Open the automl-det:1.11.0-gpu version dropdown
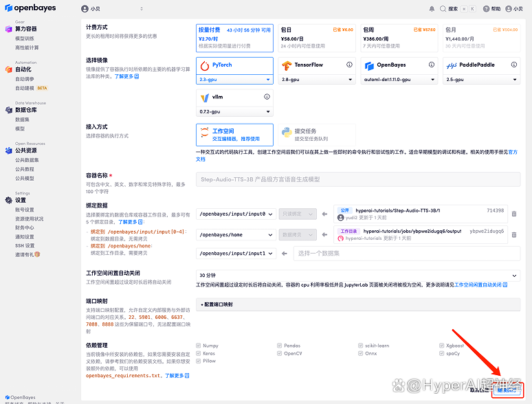532x404 pixels. [x=399, y=80]
